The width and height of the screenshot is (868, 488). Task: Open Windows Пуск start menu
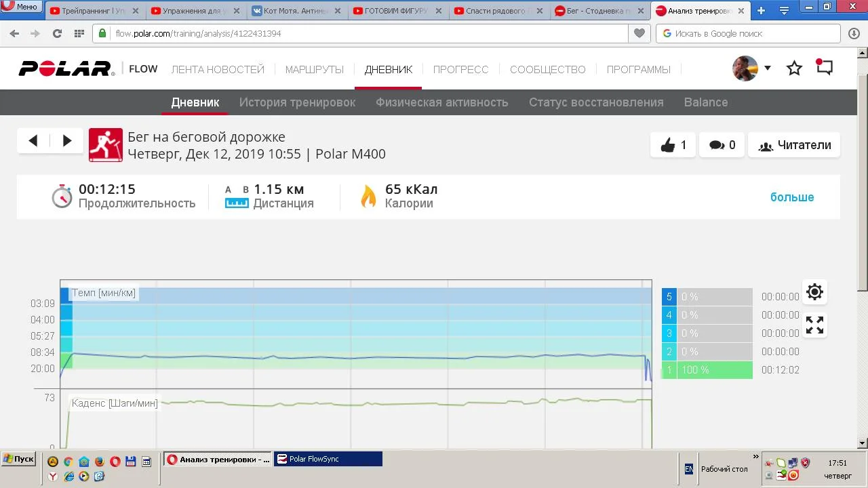click(19, 459)
